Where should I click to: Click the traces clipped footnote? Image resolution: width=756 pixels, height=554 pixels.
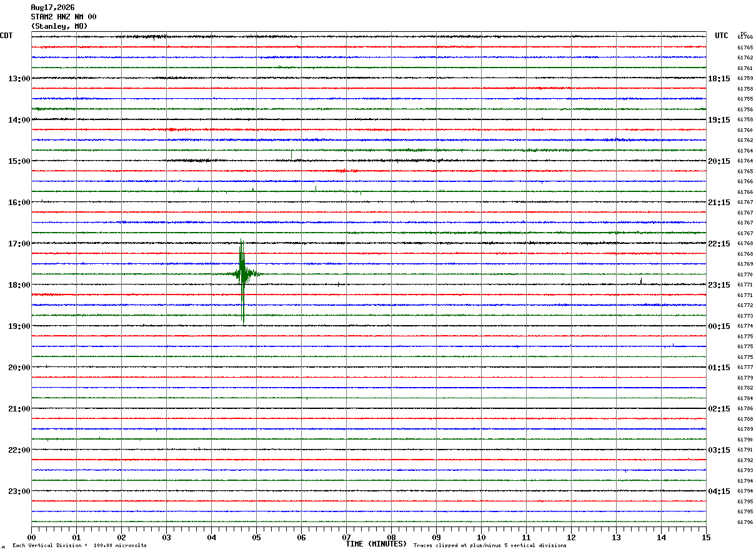point(490,546)
